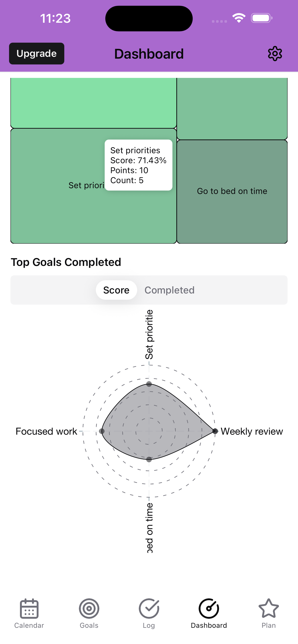
Task: Open the Calendar tab icon
Action: tap(29, 609)
